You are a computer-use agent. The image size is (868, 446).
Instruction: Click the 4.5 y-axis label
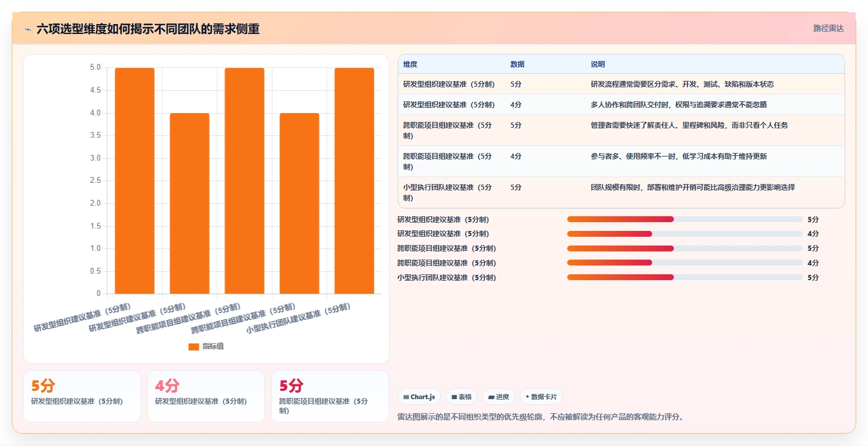pyautogui.click(x=95, y=90)
